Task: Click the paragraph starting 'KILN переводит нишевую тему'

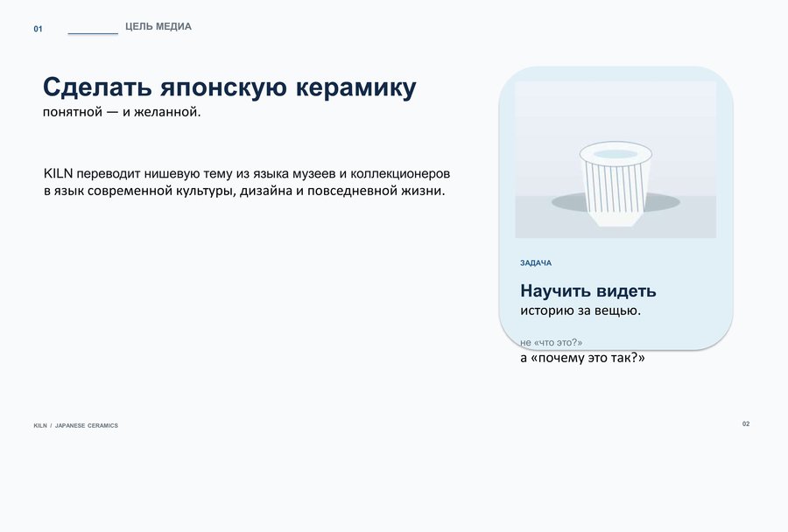Action: 247,182
